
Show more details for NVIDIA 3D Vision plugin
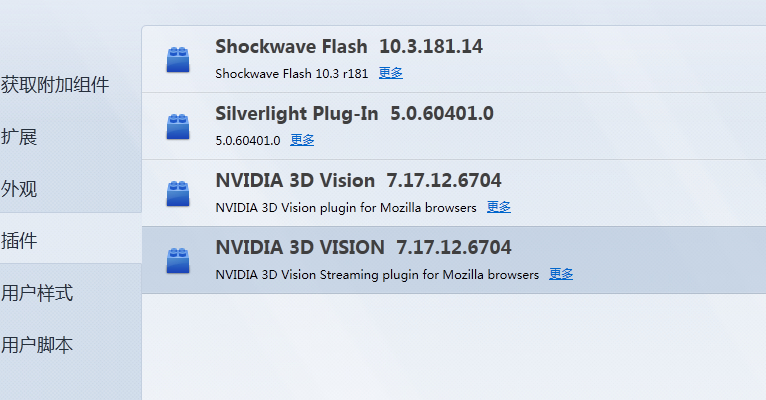coord(499,207)
